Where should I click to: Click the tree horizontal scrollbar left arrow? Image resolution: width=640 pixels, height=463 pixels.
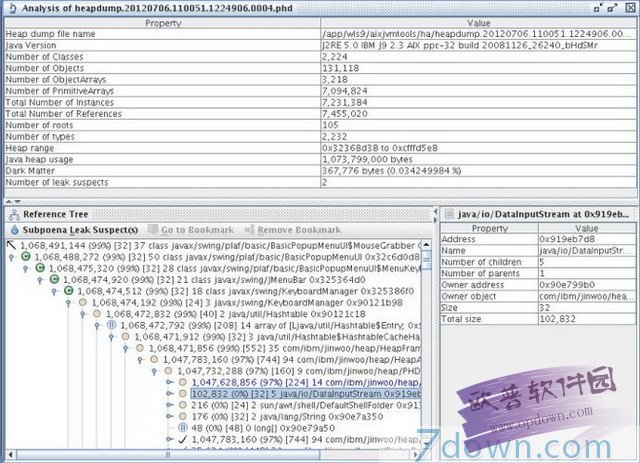pyautogui.click(x=11, y=454)
